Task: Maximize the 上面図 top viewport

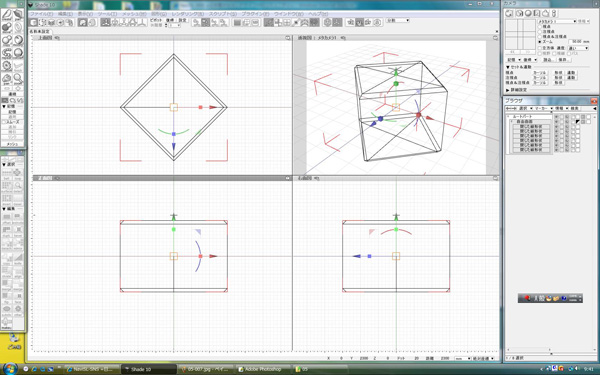Action: coord(288,38)
